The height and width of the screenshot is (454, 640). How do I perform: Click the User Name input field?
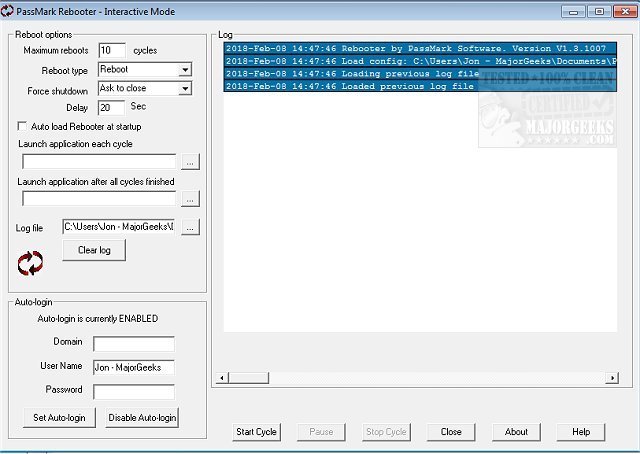pyautogui.click(x=134, y=367)
